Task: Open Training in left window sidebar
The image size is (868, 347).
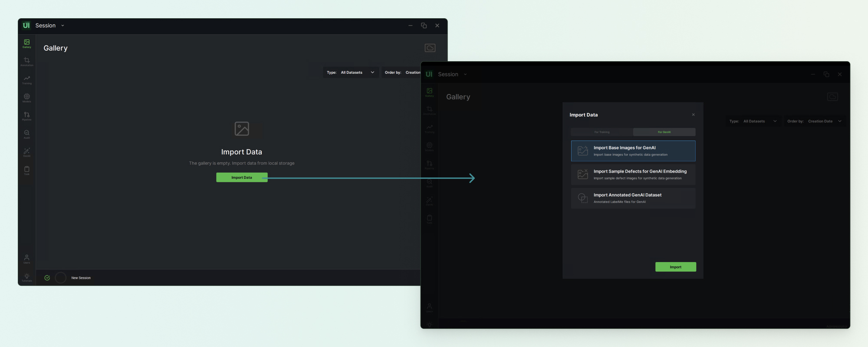Action: (x=27, y=80)
